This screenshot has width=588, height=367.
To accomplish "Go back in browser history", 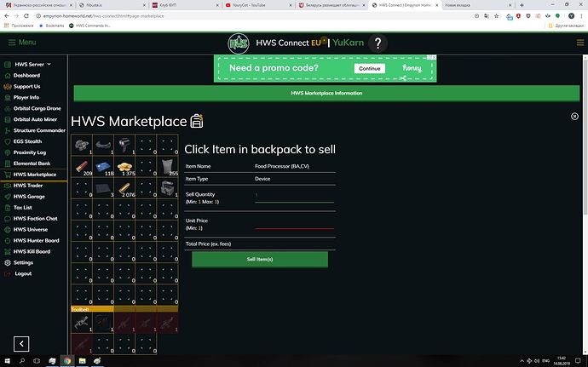I will tap(7, 15).
